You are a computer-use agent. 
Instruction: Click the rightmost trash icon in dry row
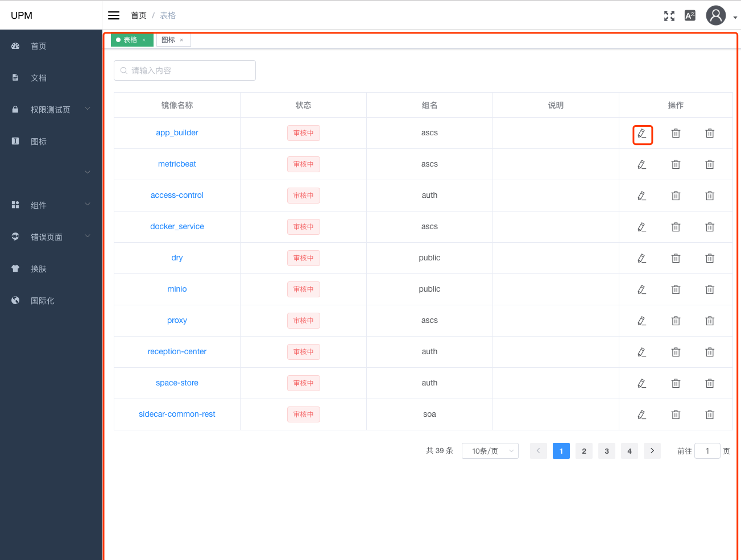click(x=710, y=258)
